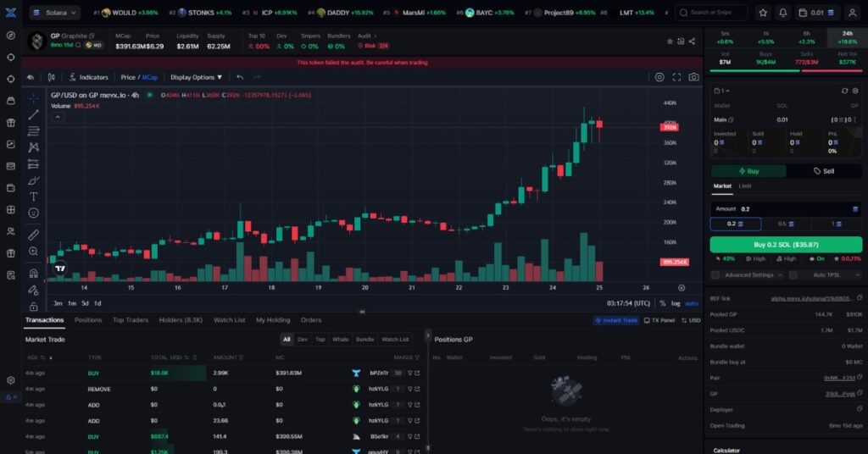The image size is (868, 454).
Task: Share the token via share icon
Action: tap(692, 42)
